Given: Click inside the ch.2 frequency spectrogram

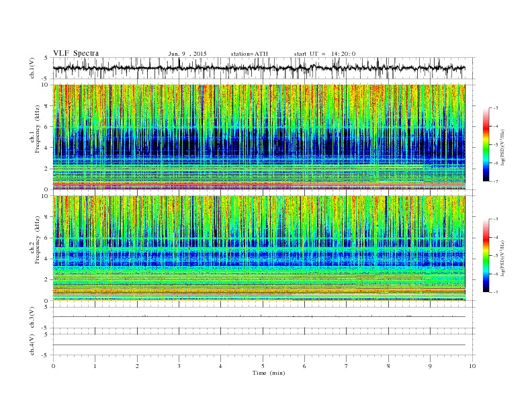Looking at the screenshot, I should [x=259, y=248].
